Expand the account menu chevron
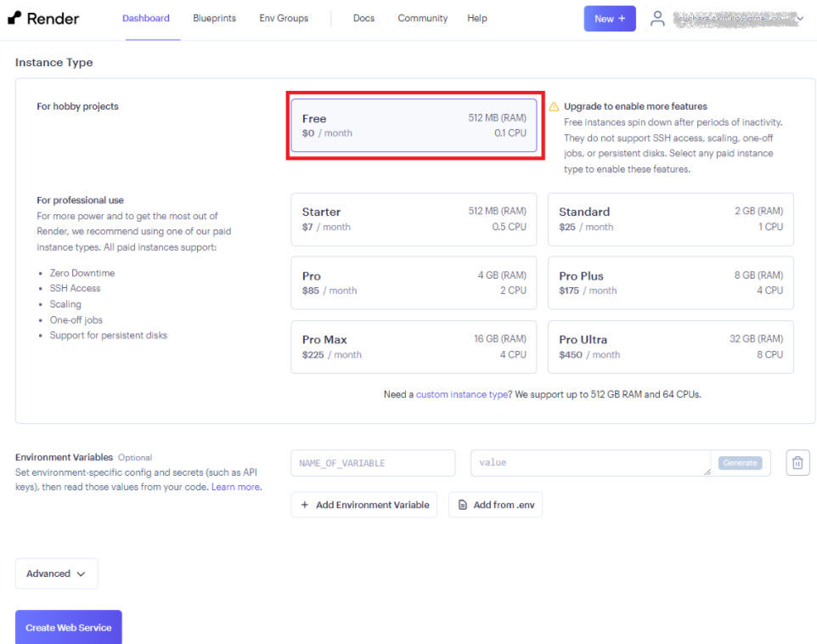This screenshot has height=644, width=817. [x=799, y=19]
